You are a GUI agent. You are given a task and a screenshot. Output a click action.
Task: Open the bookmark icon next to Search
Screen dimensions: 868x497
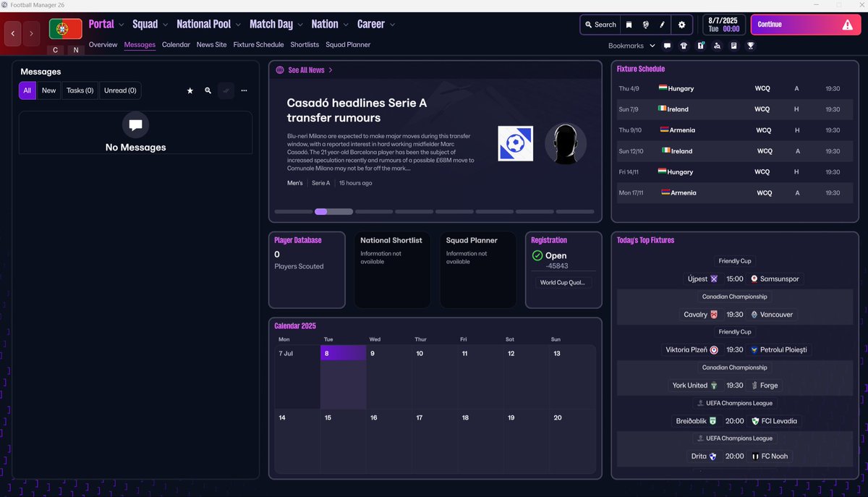629,25
